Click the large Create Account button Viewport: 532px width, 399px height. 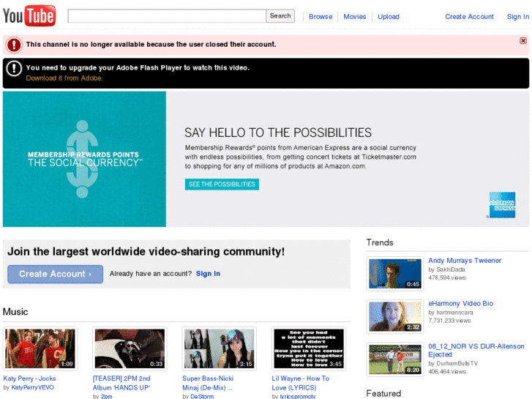tap(56, 274)
